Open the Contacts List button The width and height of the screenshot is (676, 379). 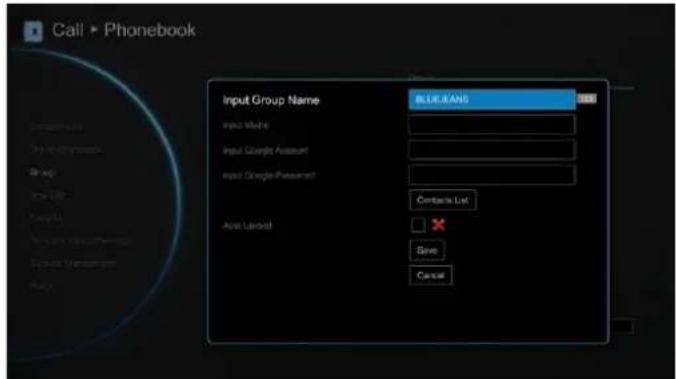click(443, 200)
